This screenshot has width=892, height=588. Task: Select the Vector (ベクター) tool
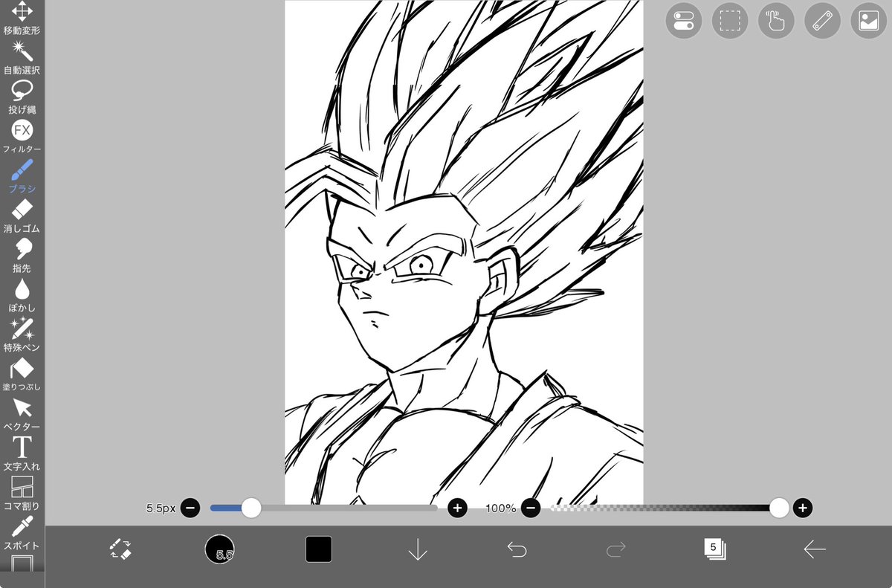22,415
